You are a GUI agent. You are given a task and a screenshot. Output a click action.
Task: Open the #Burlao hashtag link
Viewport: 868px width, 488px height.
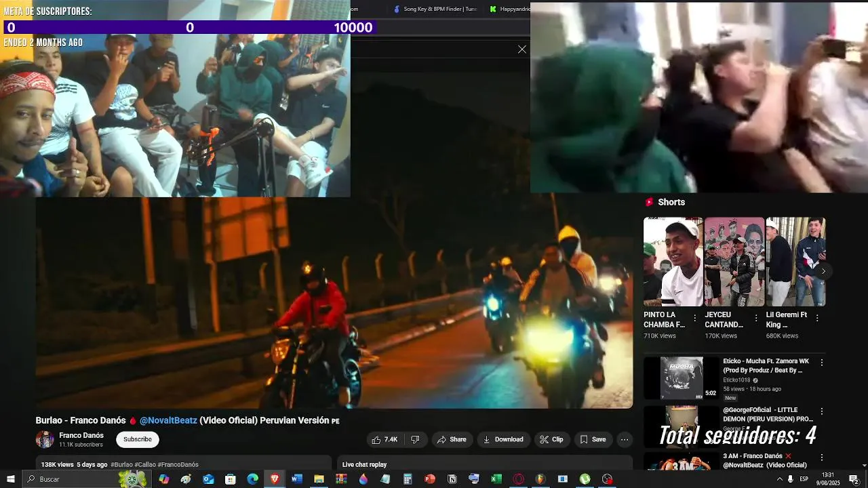[x=121, y=464]
